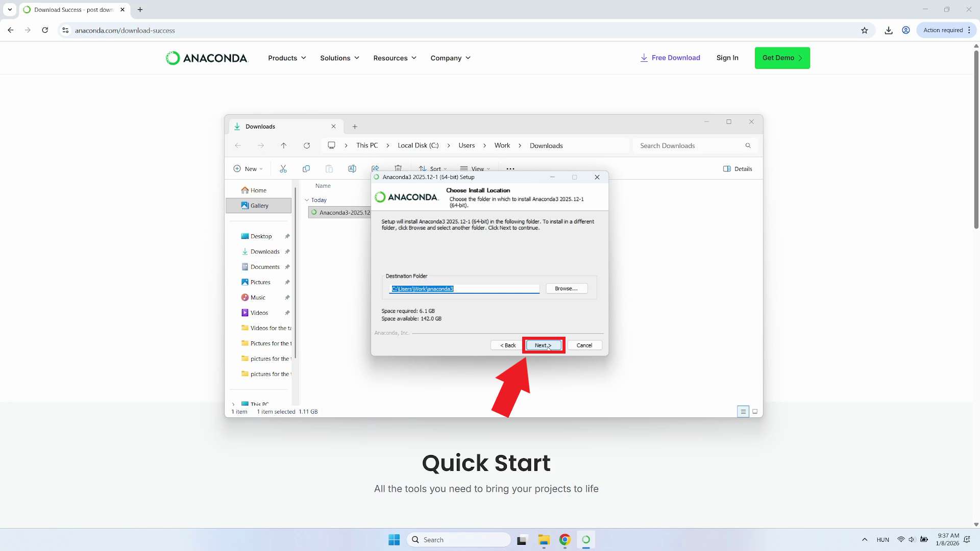Toggle the Details pane in File Explorer
The height and width of the screenshot is (551, 980).
(738, 169)
